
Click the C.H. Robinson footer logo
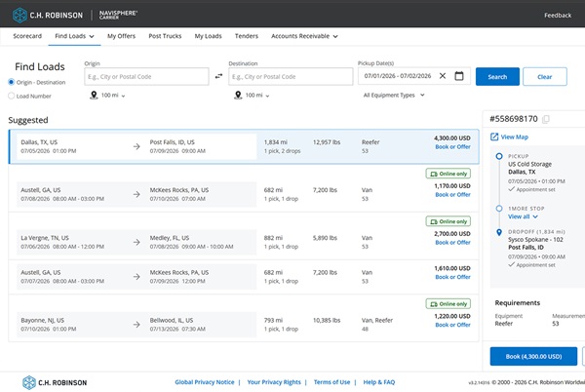click(x=55, y=382)
